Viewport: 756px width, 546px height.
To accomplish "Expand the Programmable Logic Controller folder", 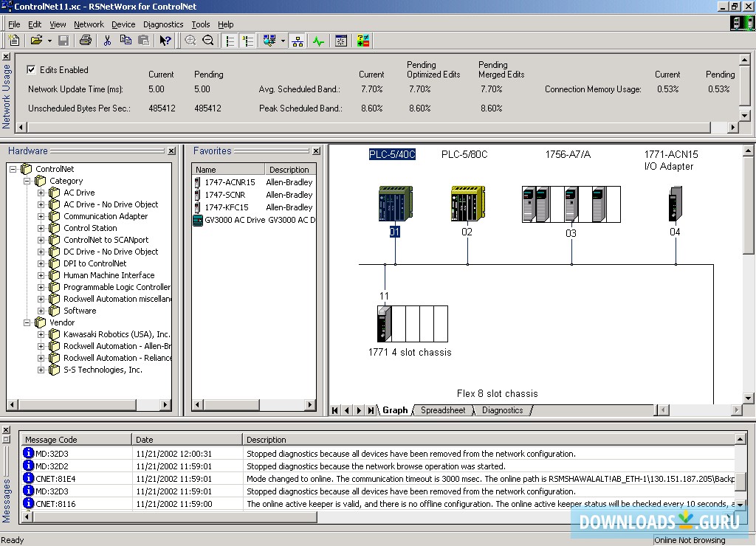I will 41,287.
